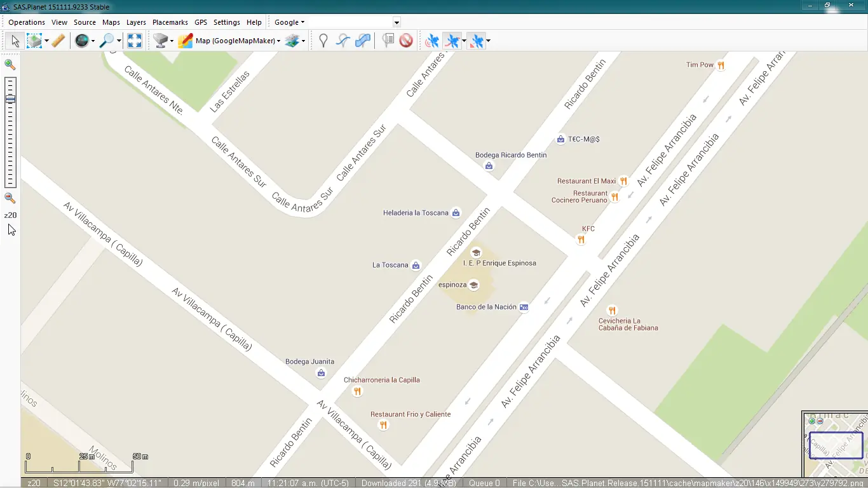Open the Google search provider dropdown
The image size is (868, 488).
click(x=289, y=22)
